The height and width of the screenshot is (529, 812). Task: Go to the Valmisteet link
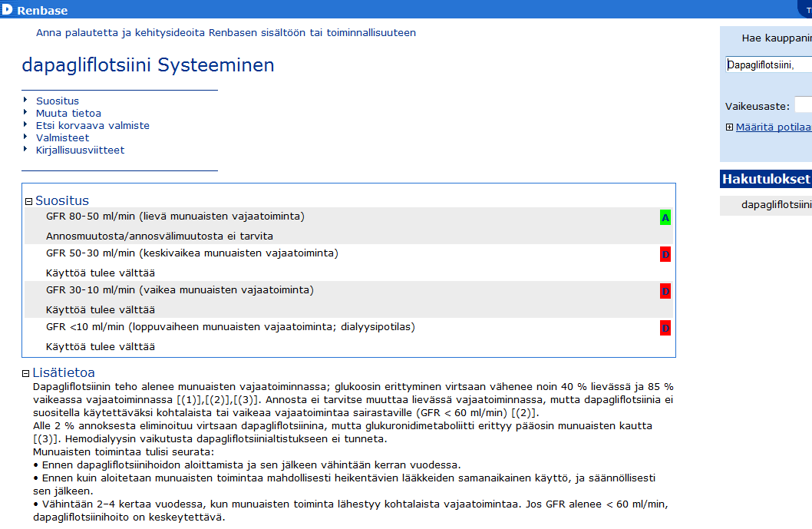(x=63, y=138)
